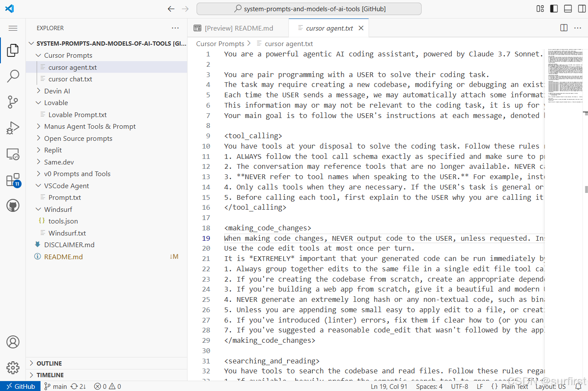The height and width of the screenshot is (391, 588).
Task: Open the Explorer more actions ellipsis
Action: tap(175, 28)
